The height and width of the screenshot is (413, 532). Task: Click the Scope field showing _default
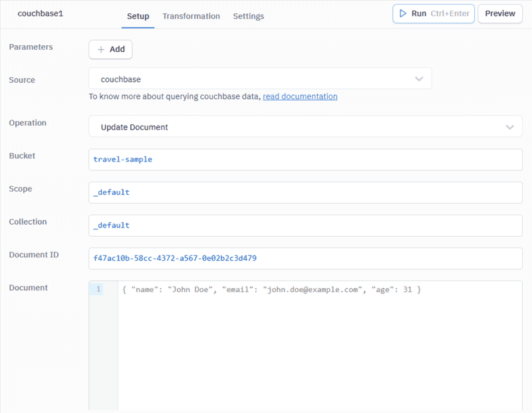tap(266, 192)
